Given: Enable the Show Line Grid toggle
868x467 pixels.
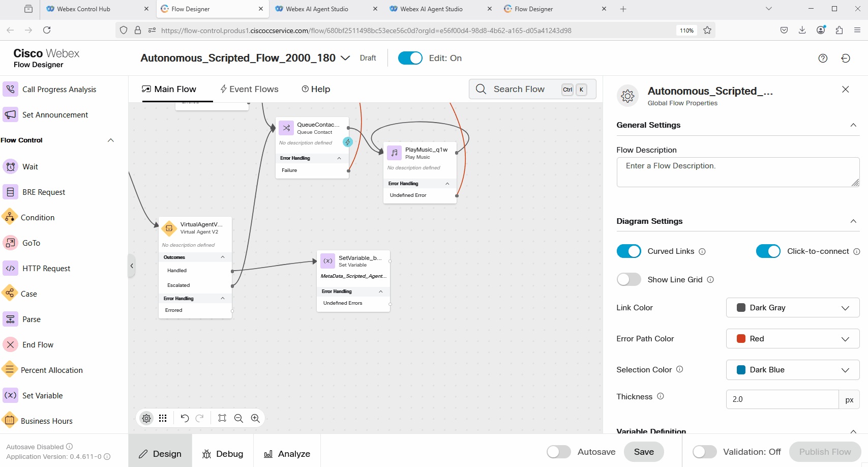Looking at the screenshot, I should click(x=628, y=279).
